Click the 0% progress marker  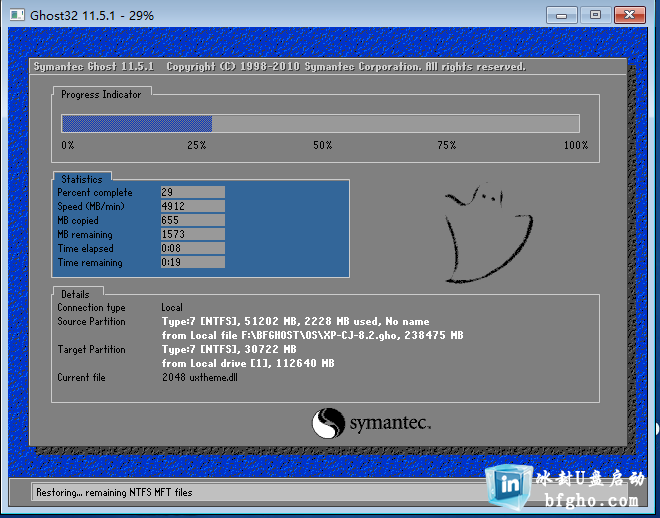[68, 145]
